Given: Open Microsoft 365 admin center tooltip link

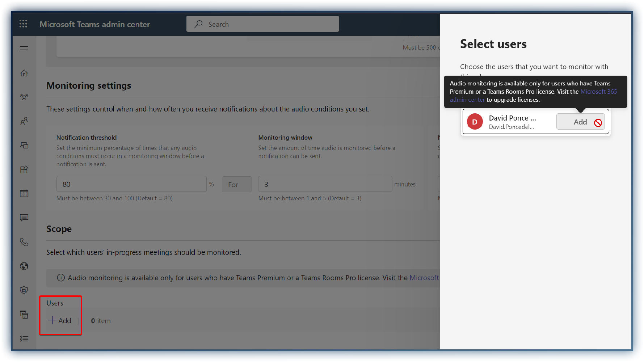Looking at the screenshot, I should click(x=598, y=92).
